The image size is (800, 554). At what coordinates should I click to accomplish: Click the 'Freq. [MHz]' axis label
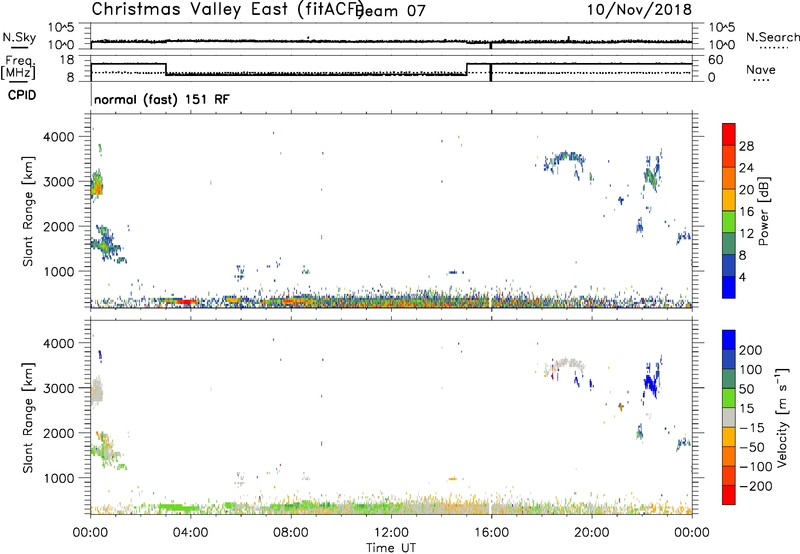point(18,67)
